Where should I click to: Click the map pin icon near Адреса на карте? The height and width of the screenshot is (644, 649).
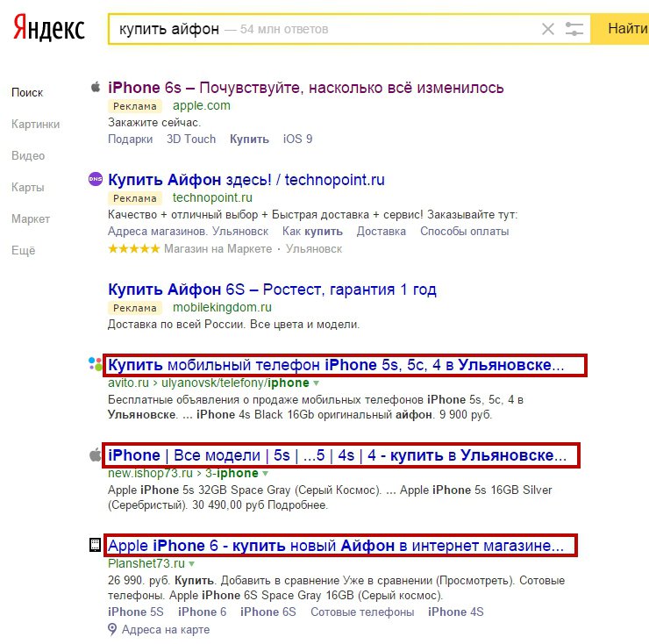coord(112,629)
